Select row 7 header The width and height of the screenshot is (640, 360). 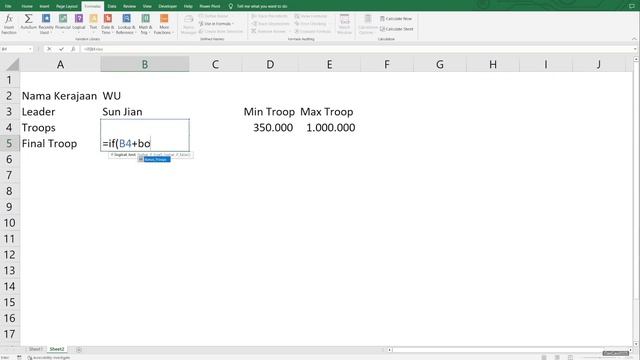click(9, 175)
